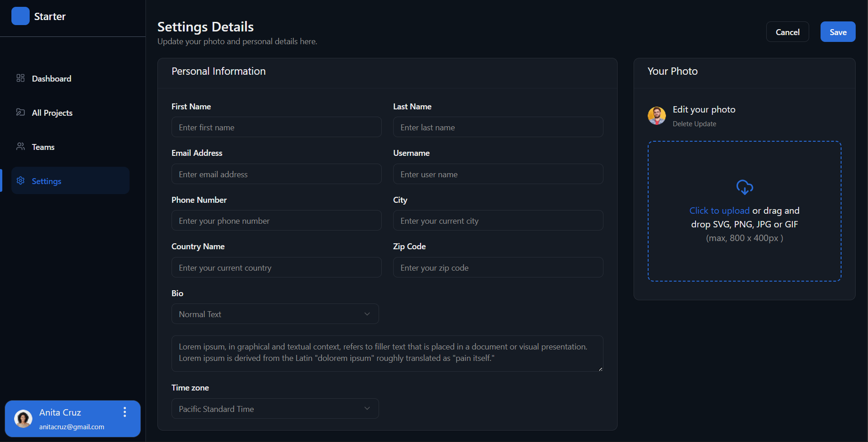Screen dimensions: 868x442
Task: Click the Cancel button
Action: point(787,32)
